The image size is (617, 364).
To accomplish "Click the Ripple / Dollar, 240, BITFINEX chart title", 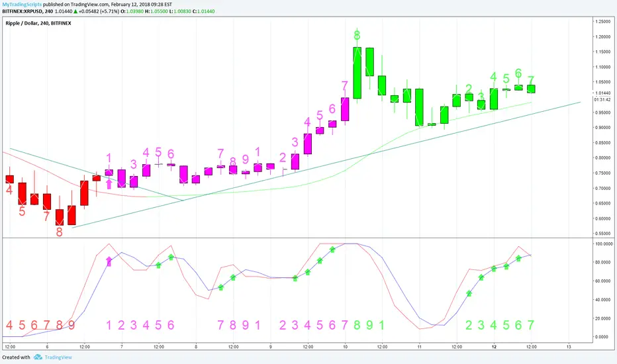I will 38,23.
